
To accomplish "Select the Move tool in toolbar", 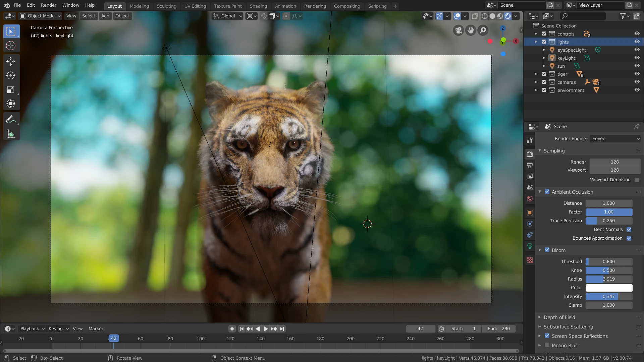I will click(x=11, y=61).
